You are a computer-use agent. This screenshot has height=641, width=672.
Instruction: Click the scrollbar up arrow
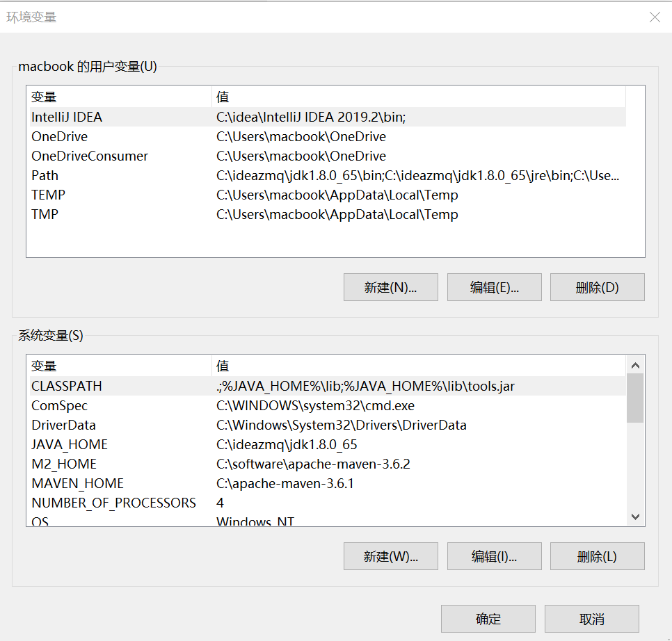(634, 364)
